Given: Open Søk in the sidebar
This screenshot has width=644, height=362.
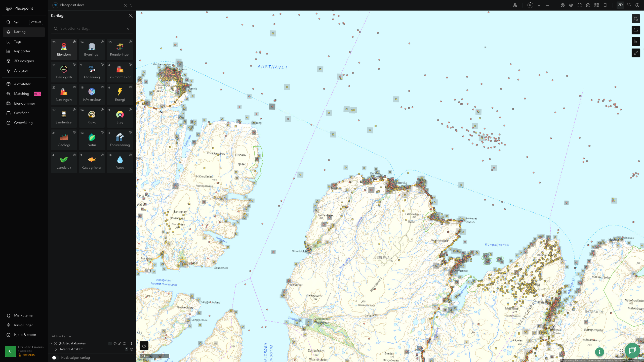Looking at the screenshot, I should coord(24,22).
